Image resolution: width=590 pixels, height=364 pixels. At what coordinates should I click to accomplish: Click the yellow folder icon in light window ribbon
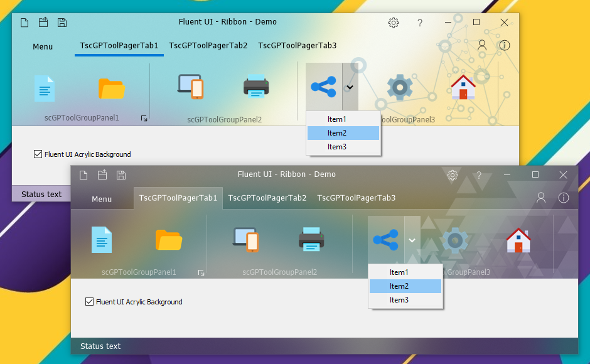tap(111, 88)
